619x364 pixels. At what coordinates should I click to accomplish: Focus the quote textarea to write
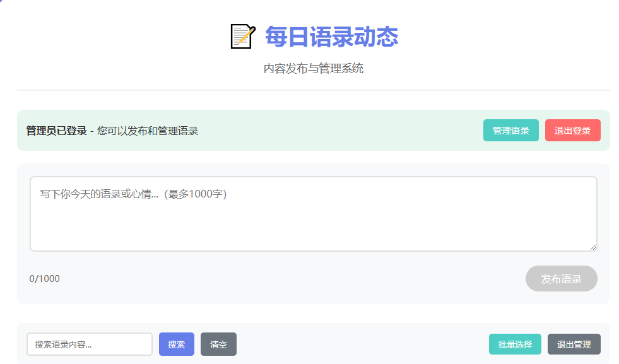click(x=313, y=214)
